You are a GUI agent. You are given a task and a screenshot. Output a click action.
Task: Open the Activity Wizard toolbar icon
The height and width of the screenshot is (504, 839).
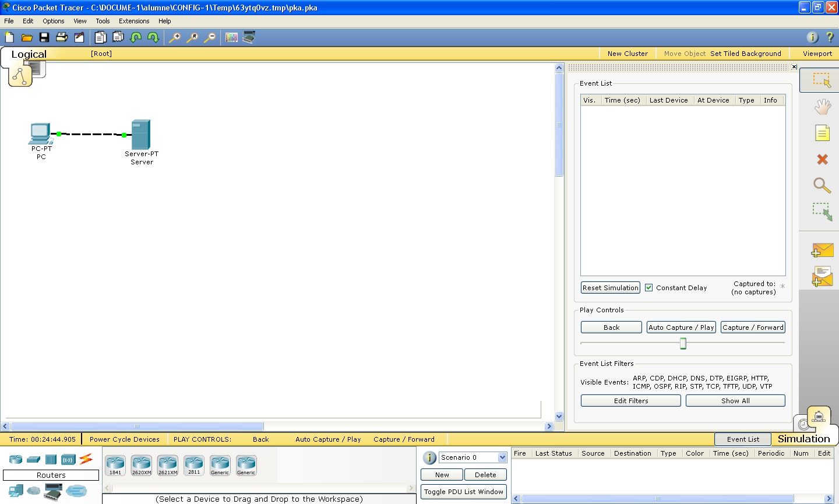[79, 37]
